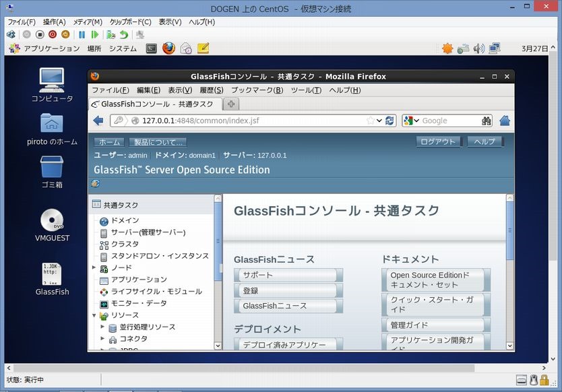Viewport: 562px width, 392px height.
Task: Open the メディア(M) menu of the VM window
Action: tap(88, 22)
